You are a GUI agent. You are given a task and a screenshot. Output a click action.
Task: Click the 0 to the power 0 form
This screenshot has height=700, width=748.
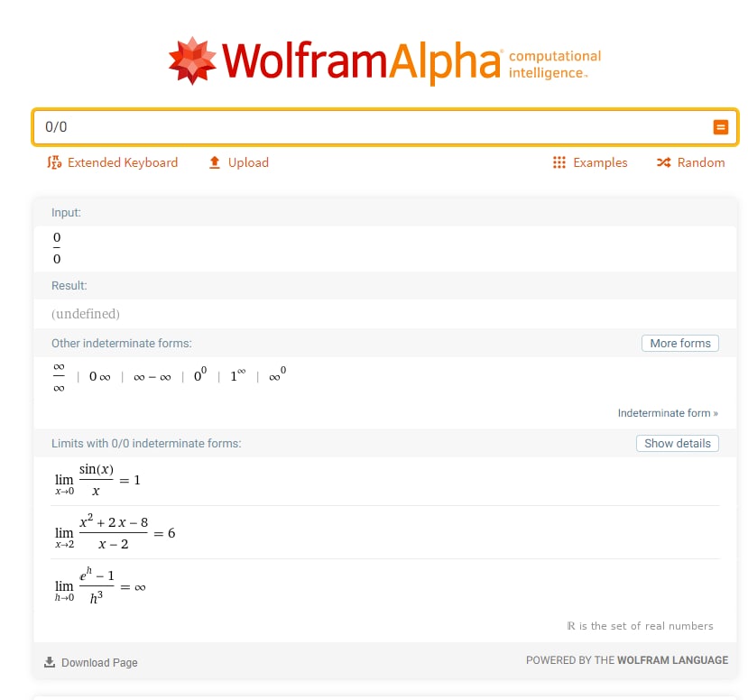tap(200, 374)
